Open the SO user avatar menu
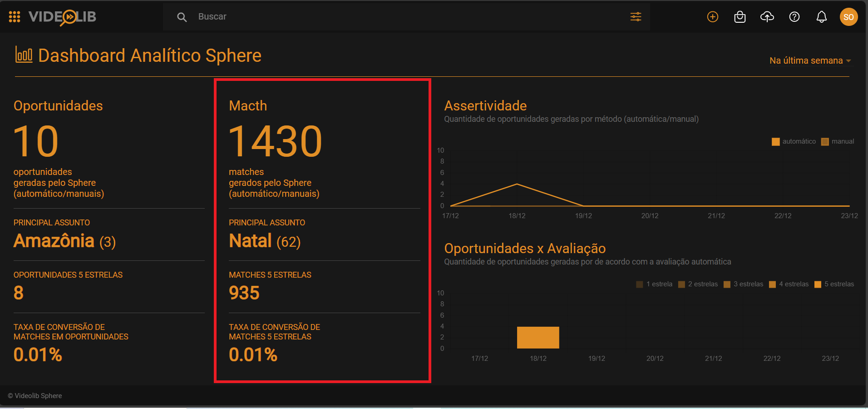This screenshot has width=868, height=409. [848, 17]
